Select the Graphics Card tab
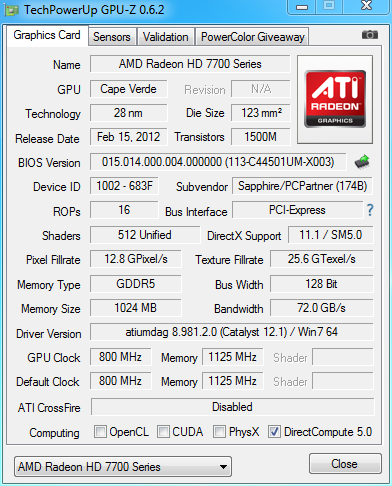Screen dimensions: 392x486 [47, 35]
